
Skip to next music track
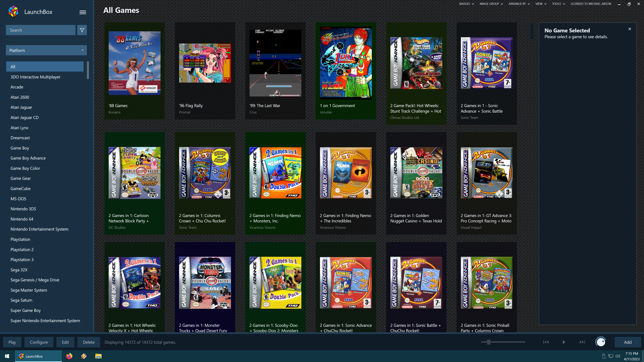[582, 342]
